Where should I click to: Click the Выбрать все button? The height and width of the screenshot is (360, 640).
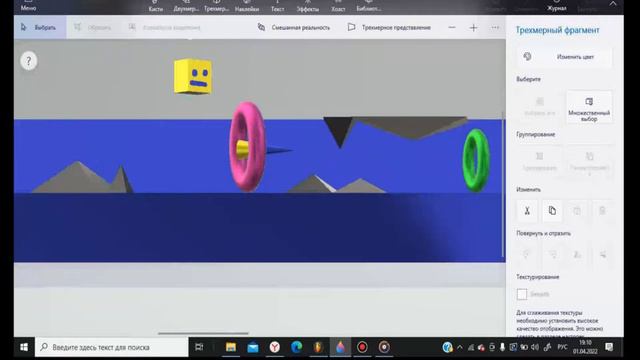click(540, 107)
